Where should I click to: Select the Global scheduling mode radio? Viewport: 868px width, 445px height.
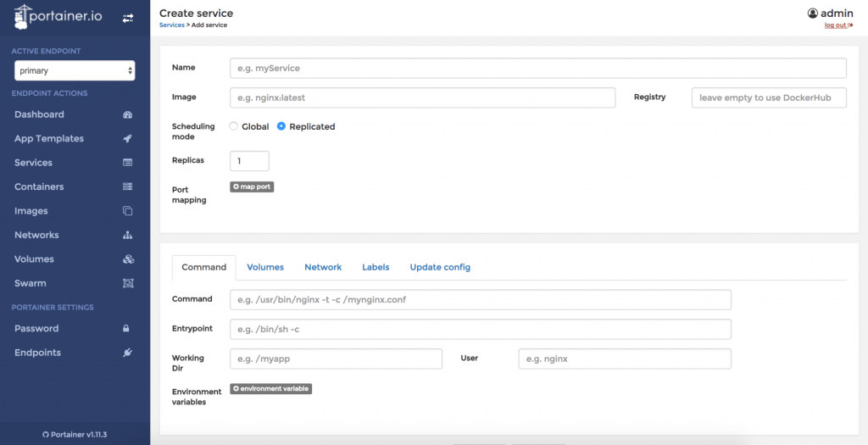coord(234,126)
